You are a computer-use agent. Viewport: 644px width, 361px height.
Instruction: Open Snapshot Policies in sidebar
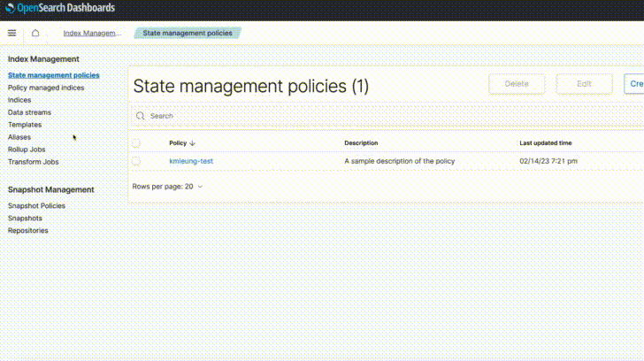coord(36,205)
